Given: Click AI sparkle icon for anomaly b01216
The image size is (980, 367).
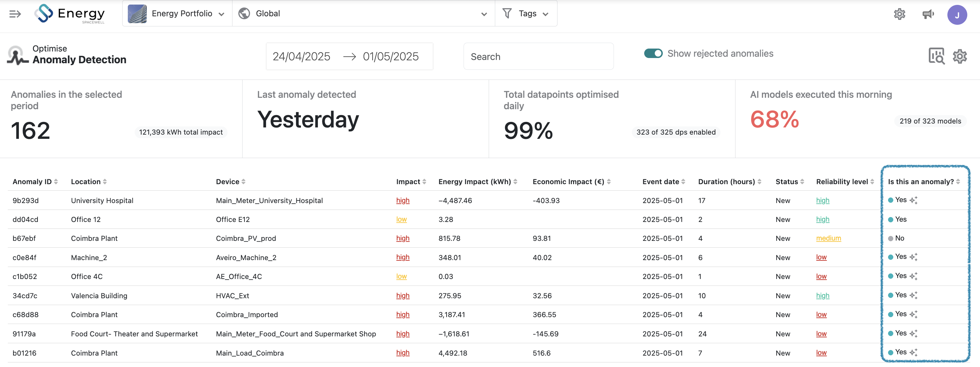Looking at the screenshot, I should coord(913,353).
